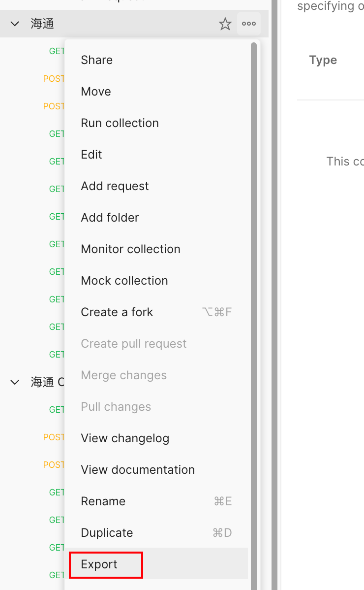
Task: Choose Share from the menu
Action: 96,60
